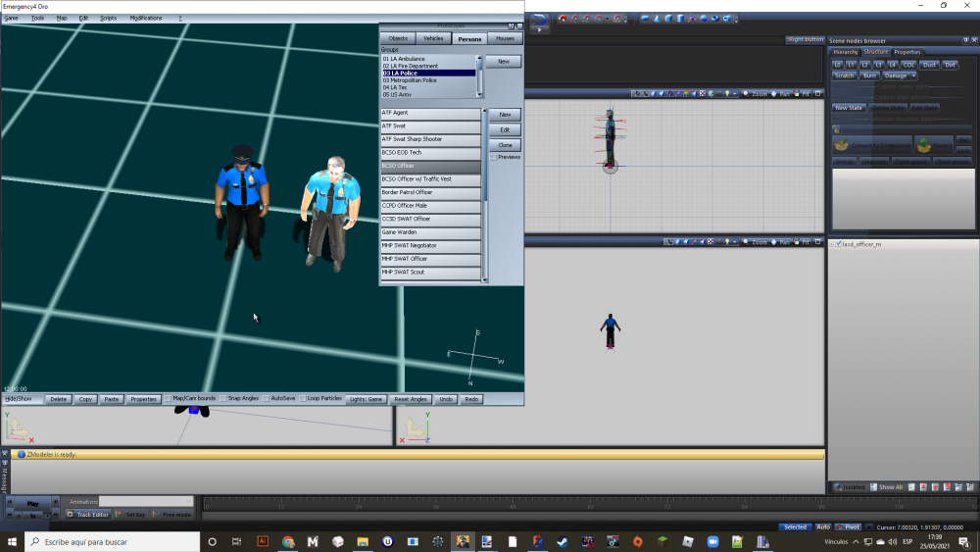
Task: Open the Windows Start menu
Action: 12,541
